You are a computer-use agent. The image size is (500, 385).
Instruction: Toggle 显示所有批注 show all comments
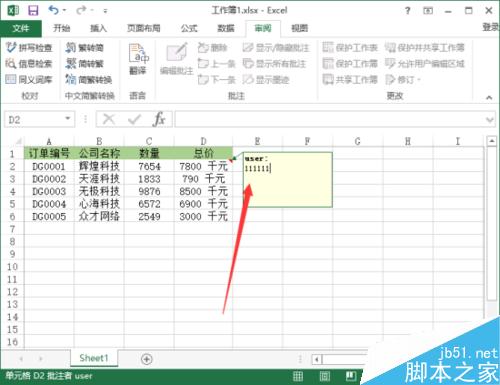click(274, 63)
